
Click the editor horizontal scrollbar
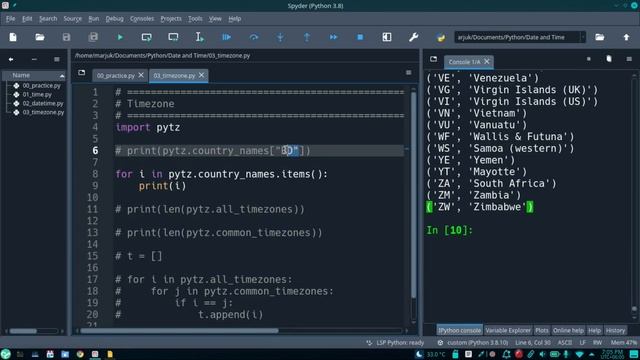[x=180, y=331]
